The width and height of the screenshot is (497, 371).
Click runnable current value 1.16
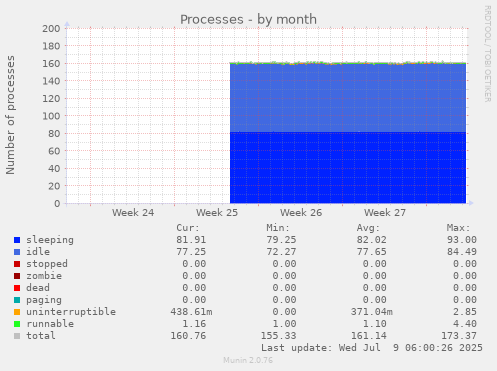194,324
